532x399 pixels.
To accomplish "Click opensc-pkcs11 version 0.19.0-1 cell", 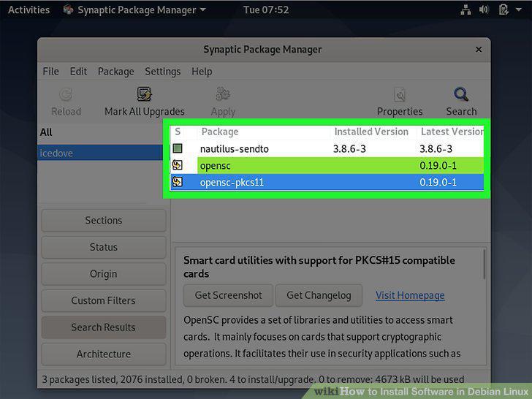I will click(x=438, y=182).
